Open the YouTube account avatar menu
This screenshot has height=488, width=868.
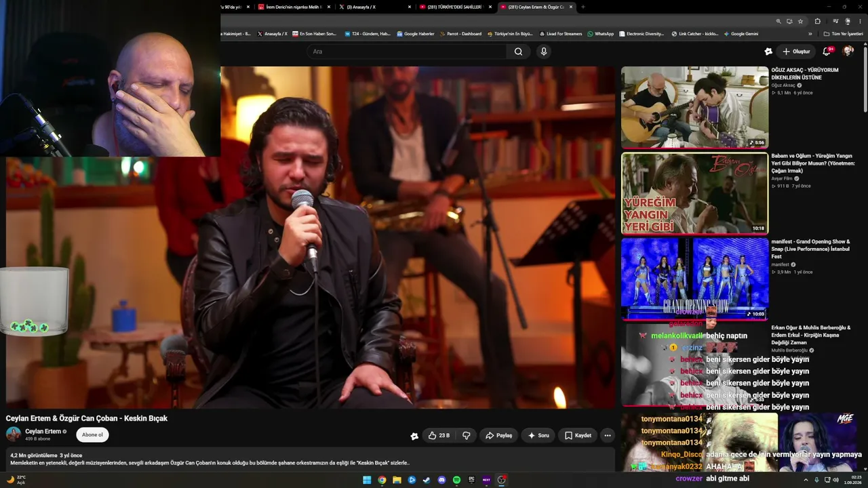click(x=848, y=52)
